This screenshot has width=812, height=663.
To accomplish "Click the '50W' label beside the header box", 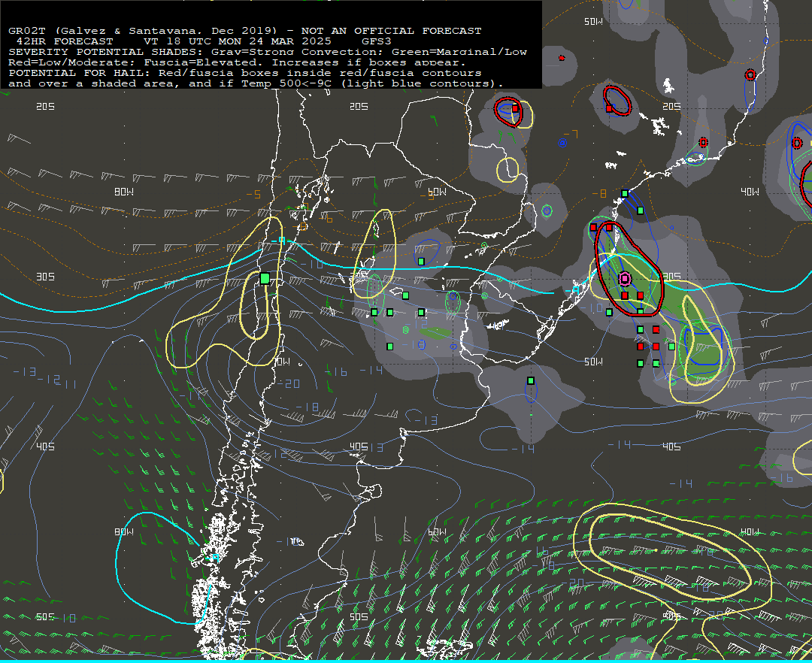I will pyautogui.click(x=593, y=22).
